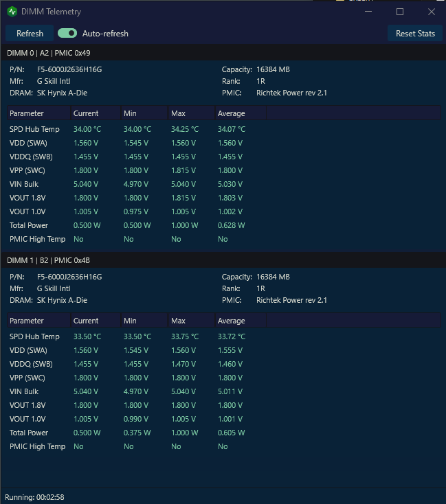Click the DIMM 0 Current column header
This screenshot has width=446, height=504.
[96, 113]
